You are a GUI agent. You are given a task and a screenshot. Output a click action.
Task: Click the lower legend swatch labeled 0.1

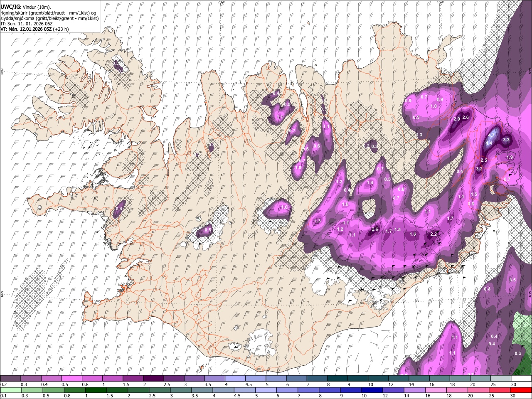pyautogui.click(x=11, y=390)
